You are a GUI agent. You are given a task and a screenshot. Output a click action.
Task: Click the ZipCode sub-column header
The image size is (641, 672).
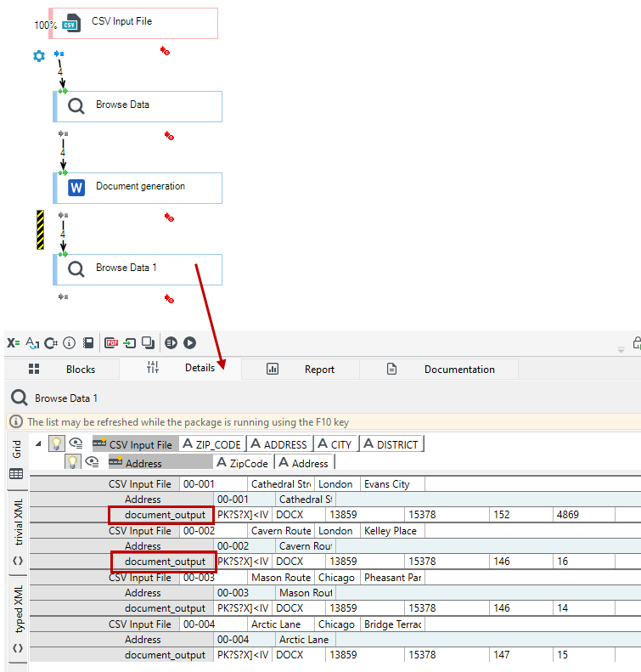coord(243,462)
